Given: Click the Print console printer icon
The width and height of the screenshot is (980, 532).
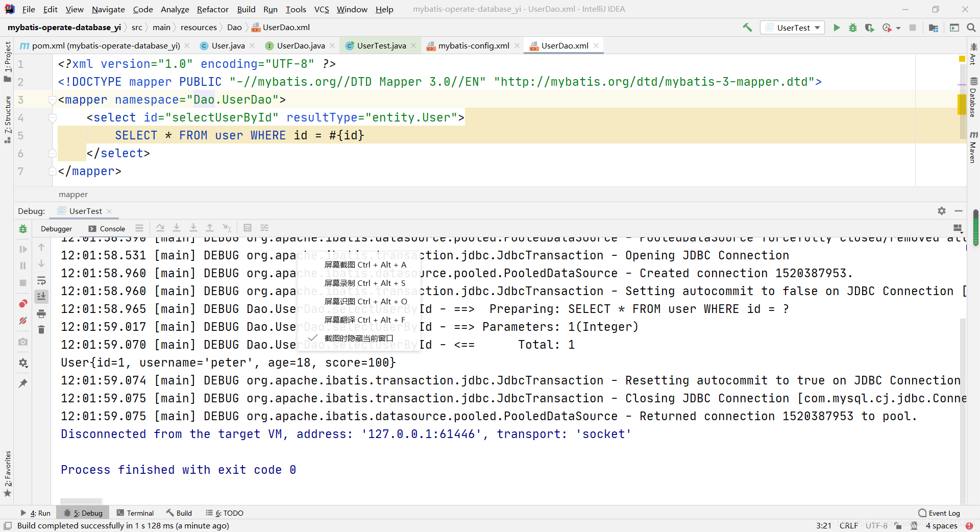Looking at the screenshot, I should click(41, 313).
